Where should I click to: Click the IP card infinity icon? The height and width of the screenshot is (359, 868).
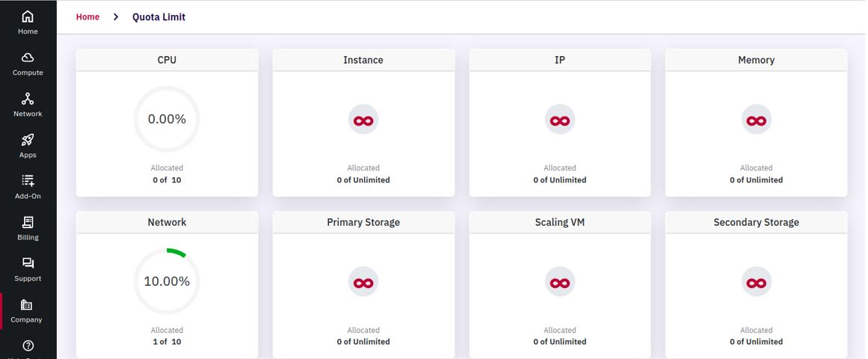coord(560,120)
